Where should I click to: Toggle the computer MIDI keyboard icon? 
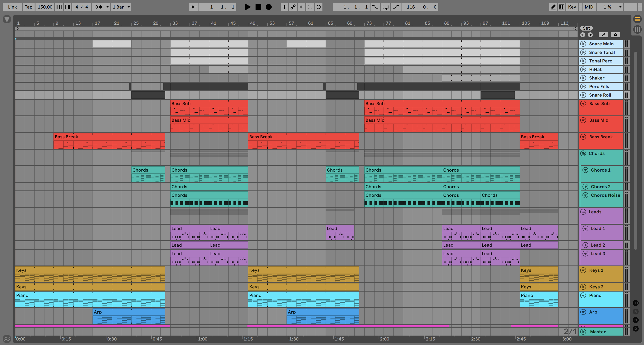point(562,7)
